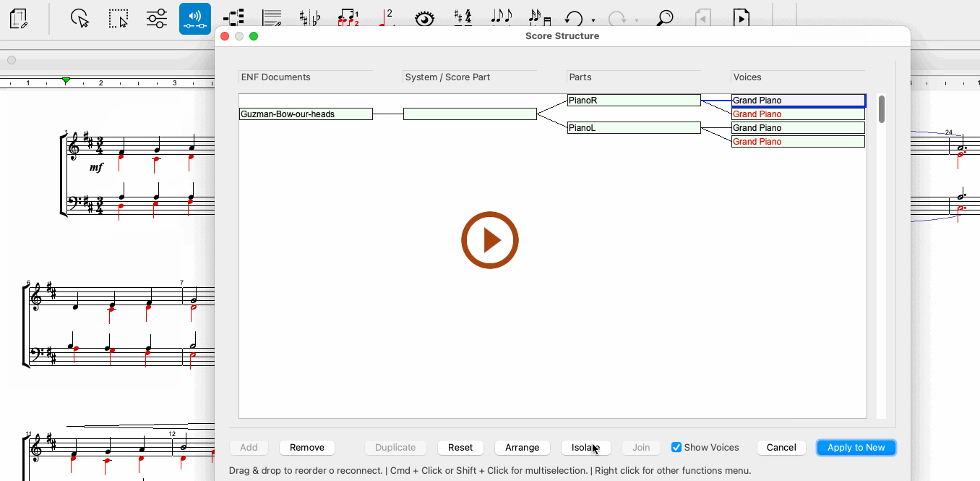Click the key and time signature icon
The width and height of the screenshot is (980, 481).
(463, 17)
